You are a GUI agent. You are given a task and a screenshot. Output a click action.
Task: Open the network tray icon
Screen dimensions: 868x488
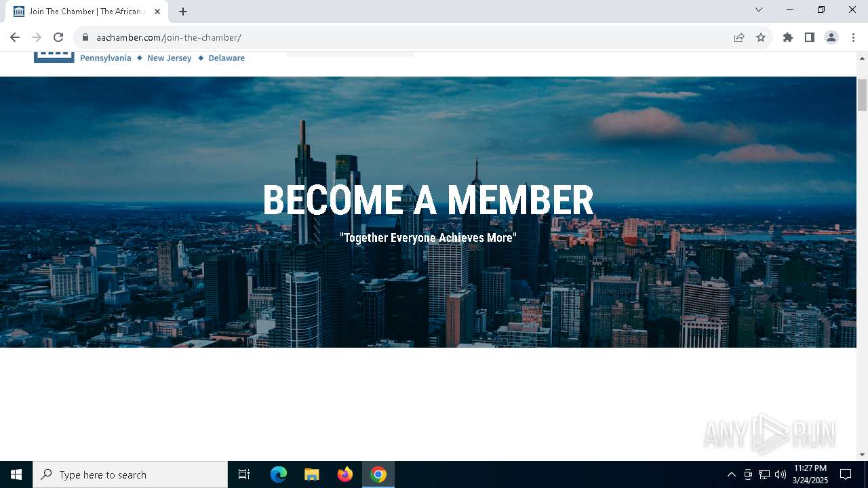coord(764,474)
